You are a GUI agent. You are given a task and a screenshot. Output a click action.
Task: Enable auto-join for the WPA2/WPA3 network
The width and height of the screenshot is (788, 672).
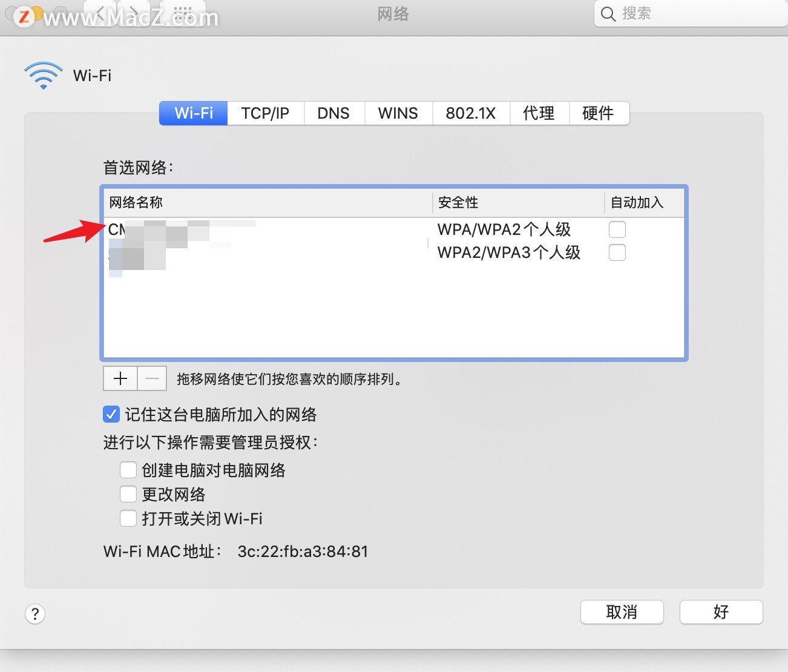[x=617, y=252]
